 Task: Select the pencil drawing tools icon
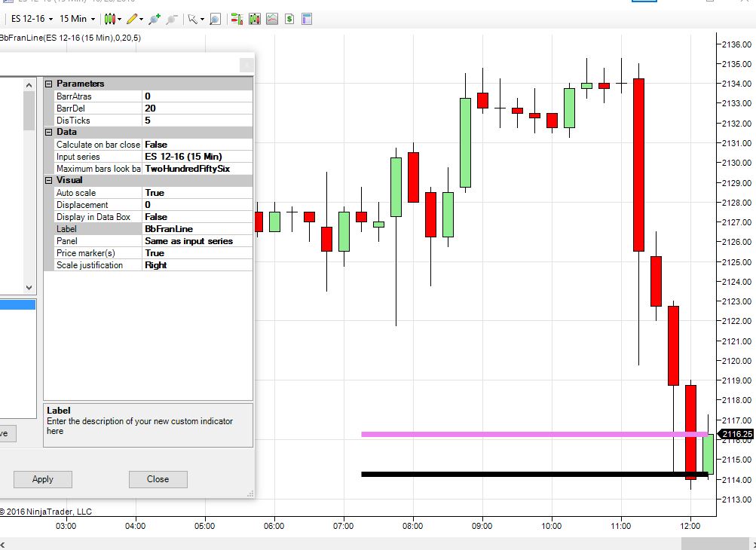[132, 19]
